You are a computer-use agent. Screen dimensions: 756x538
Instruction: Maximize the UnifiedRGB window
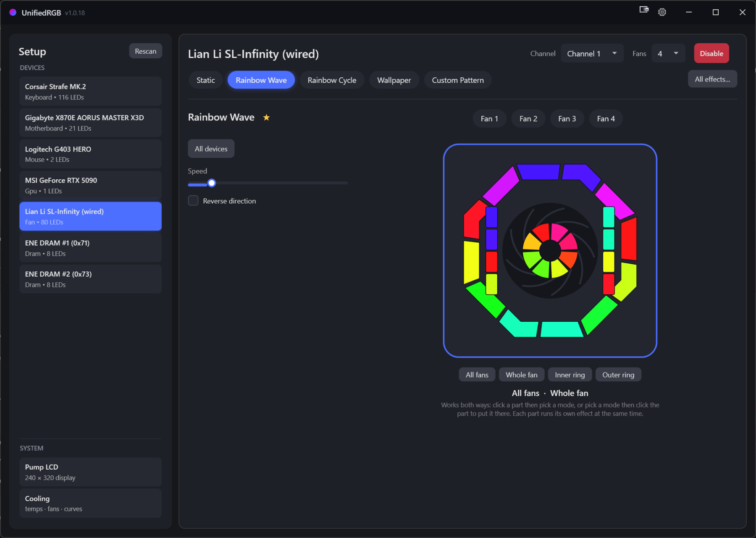click(x=716, y=12)
